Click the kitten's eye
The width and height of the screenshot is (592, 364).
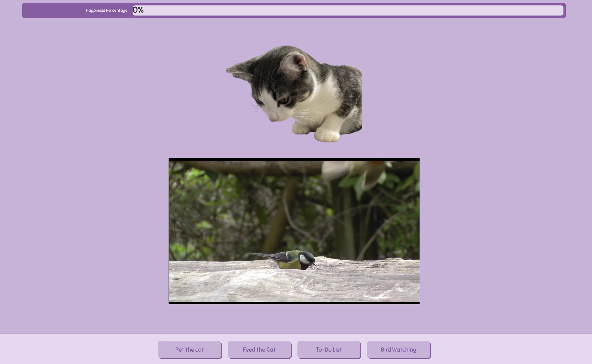(284, 100)
